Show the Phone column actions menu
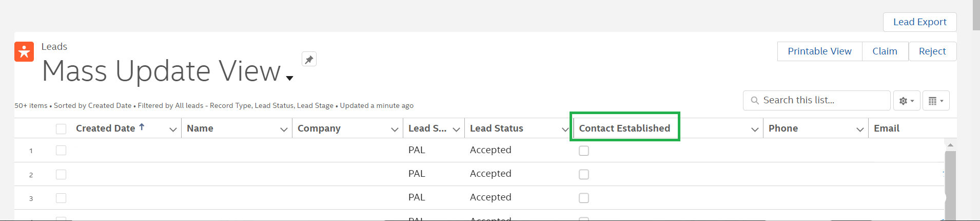This screenshot has height=221, width=980. click(x=860, y=130)
